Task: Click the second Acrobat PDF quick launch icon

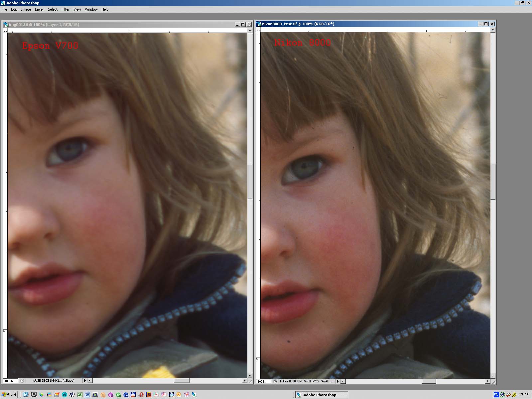Action: pos(164,395)
